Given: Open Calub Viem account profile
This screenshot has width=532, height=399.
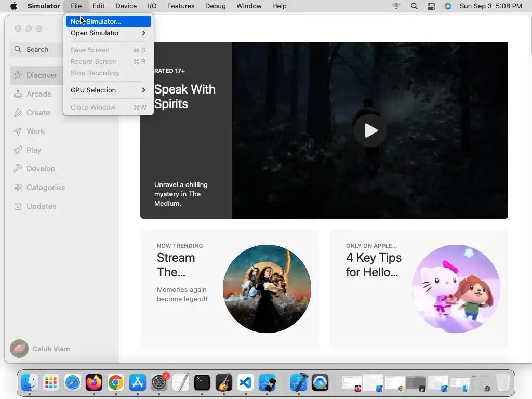Looking at the screenshot, I should point(40,349).
